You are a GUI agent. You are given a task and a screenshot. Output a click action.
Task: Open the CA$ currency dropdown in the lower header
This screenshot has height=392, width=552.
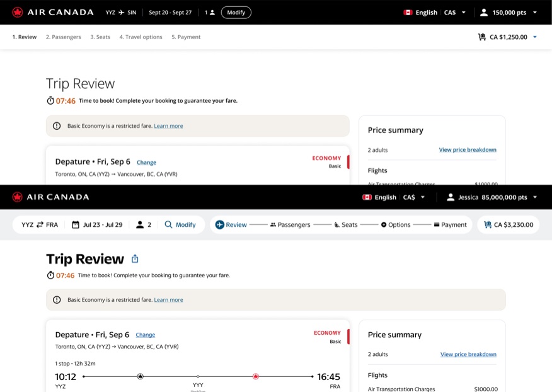pyautogui.click(x=413, y=197)
